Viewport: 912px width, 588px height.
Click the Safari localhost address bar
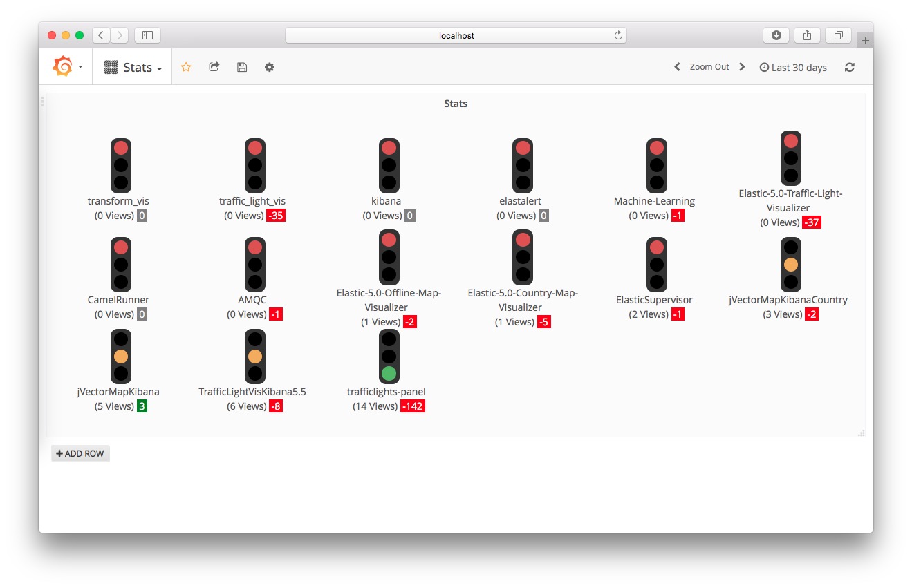click(x=456, y=35)
